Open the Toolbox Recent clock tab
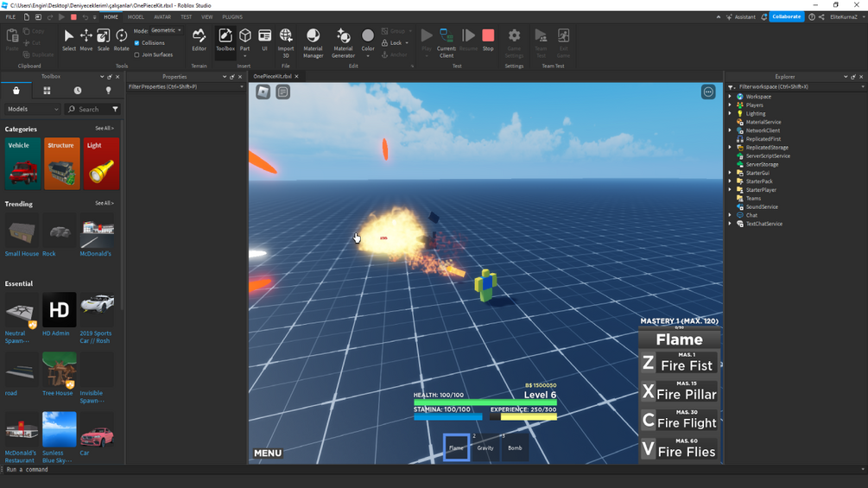 [x=78, y=90]
